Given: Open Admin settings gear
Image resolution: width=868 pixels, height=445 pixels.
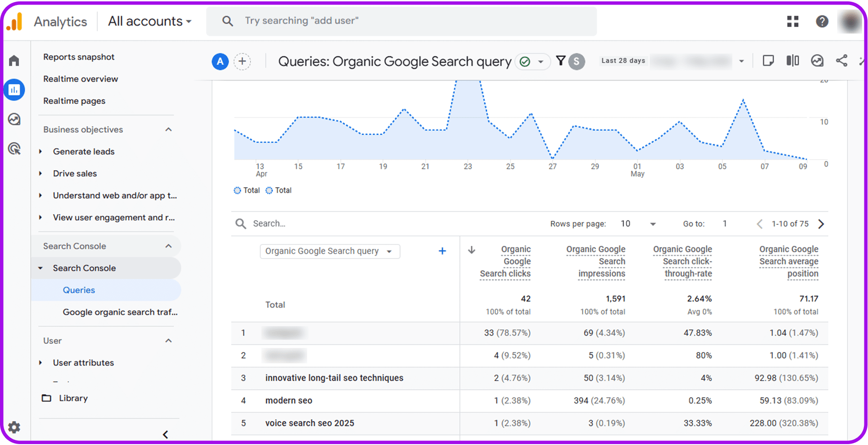Looking at the screenshot, I should [x=14, y=427].
